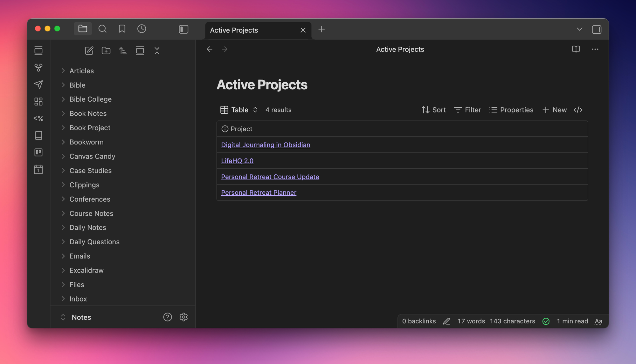Image resolution: width=636 pixels, height=364 pixels.
Task: Open the LifeHQ 2.0 link
Action: (237, 161)
